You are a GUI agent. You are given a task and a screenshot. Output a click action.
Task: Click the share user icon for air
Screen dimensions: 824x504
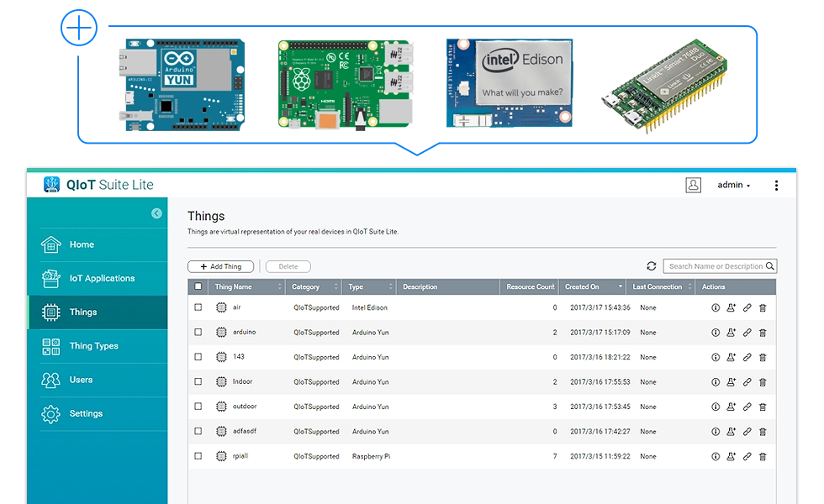click(x=731, y=307)
